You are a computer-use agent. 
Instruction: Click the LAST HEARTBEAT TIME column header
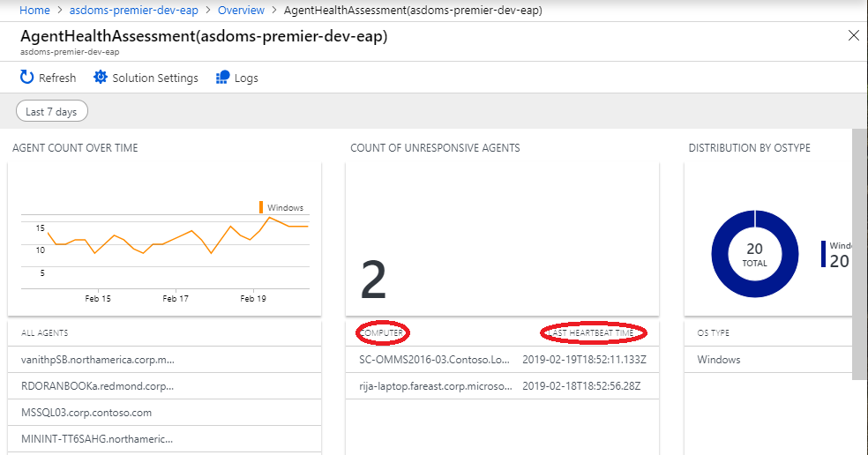(591, 332)
